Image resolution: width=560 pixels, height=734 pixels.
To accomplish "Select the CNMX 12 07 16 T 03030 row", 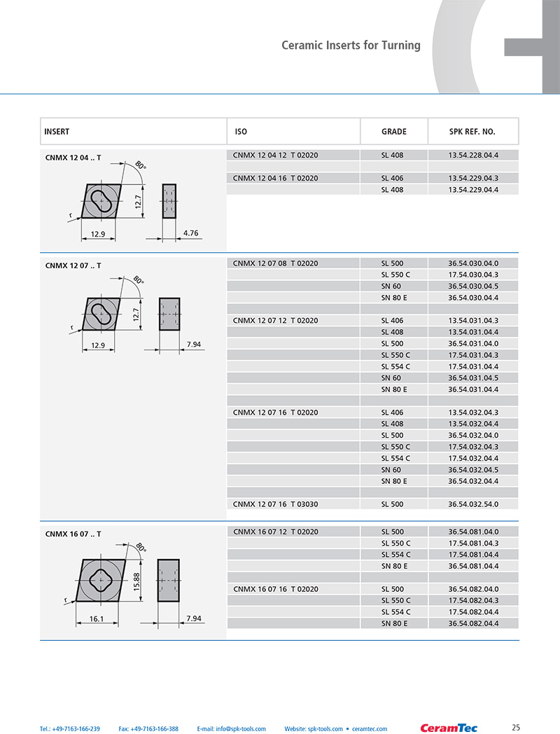I will (x=373, y=504).
